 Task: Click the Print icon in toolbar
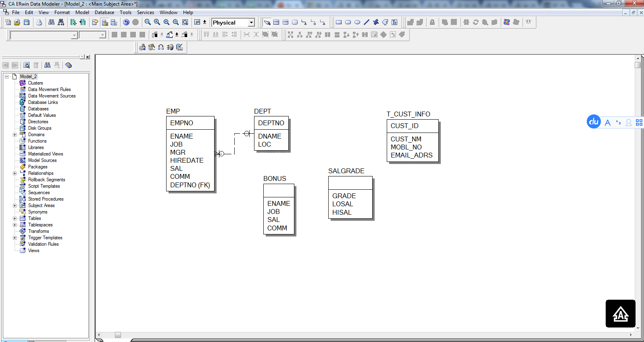39,22
